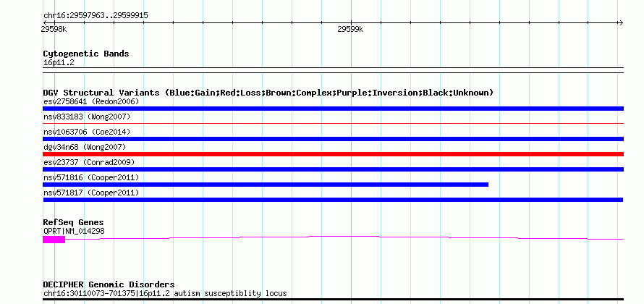Image resolution: width=644 pixels, height=304 pixels.
Task: Open variant label esv23737 (Conrad2009)
Action: click(x=89, y=162)
